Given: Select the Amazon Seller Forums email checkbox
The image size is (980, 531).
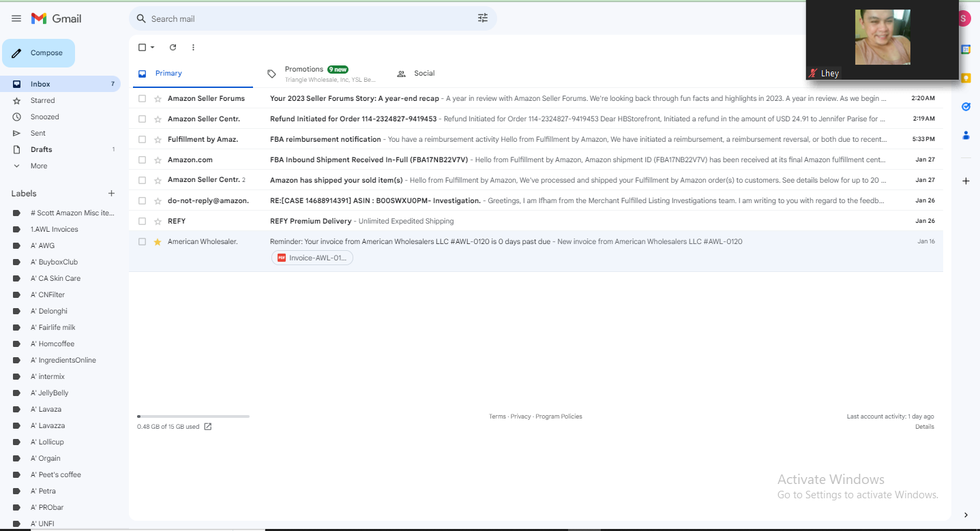Looking at the screenshot, I should [x=142, y=98].
